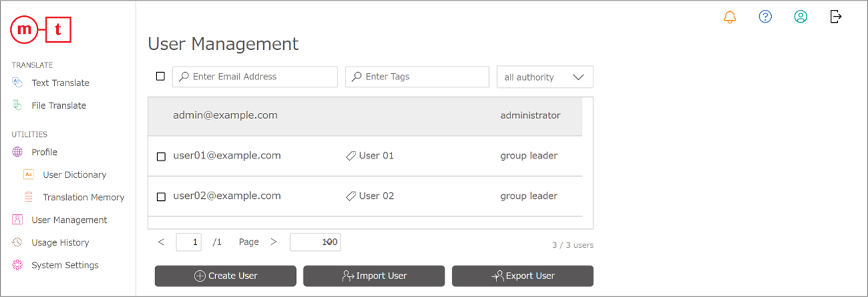Go to next page arrow
Viewport: 868px width, 297px height.
(x=273, y=242)
